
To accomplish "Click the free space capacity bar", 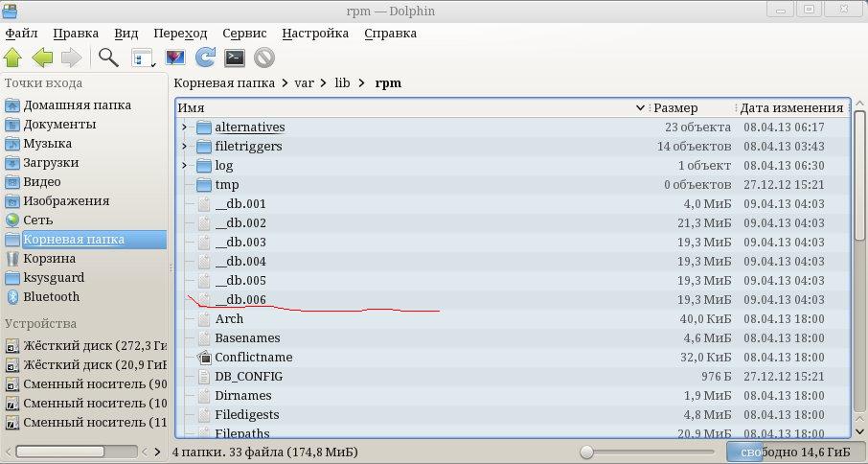I will [x=795, y=452].
